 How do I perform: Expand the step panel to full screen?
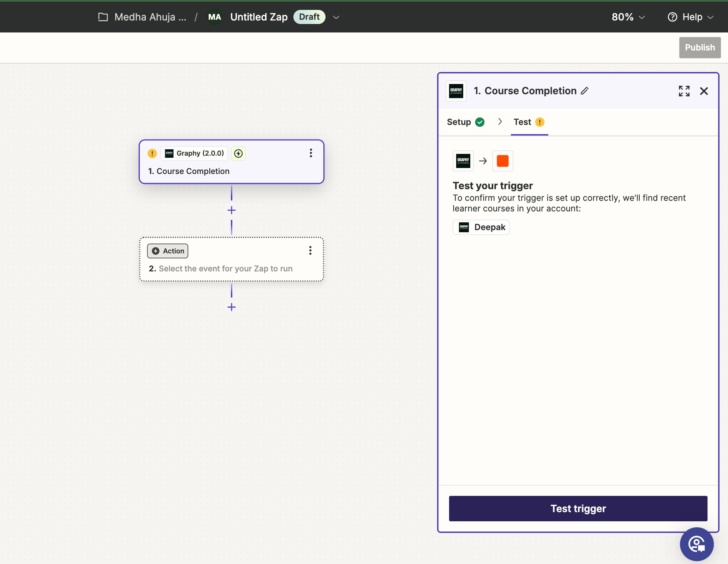coord(684,91)
